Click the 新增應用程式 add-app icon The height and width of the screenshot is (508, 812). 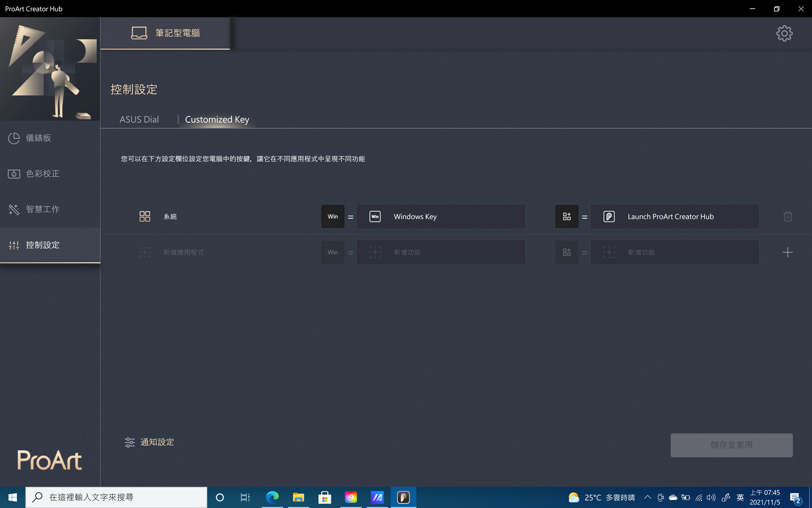coord(145,252)
